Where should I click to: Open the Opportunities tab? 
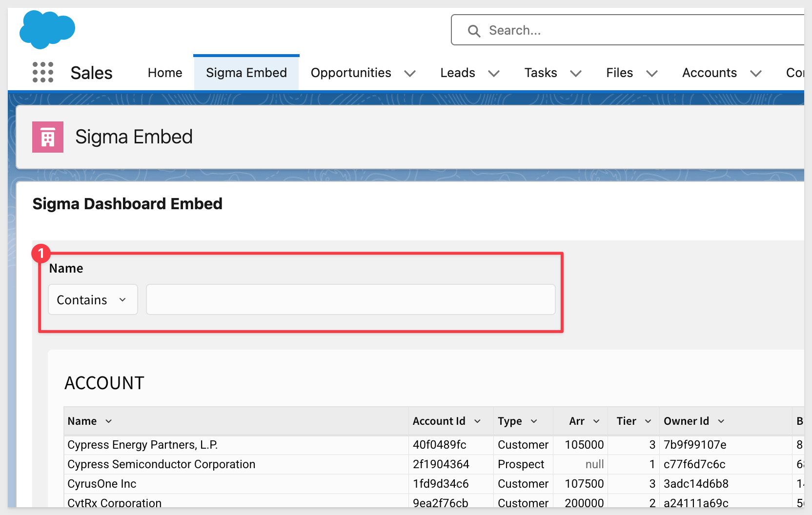pyautogui.click(x=351, y=73)
